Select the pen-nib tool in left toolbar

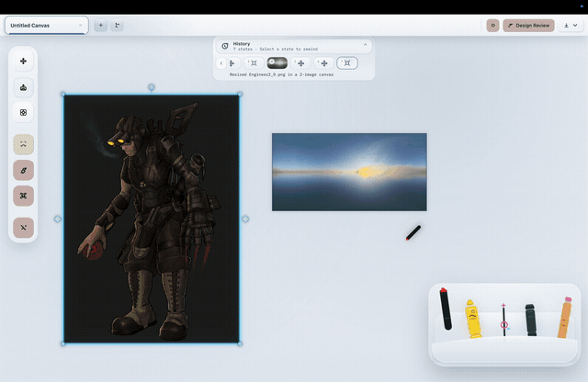tap(23, 171)
